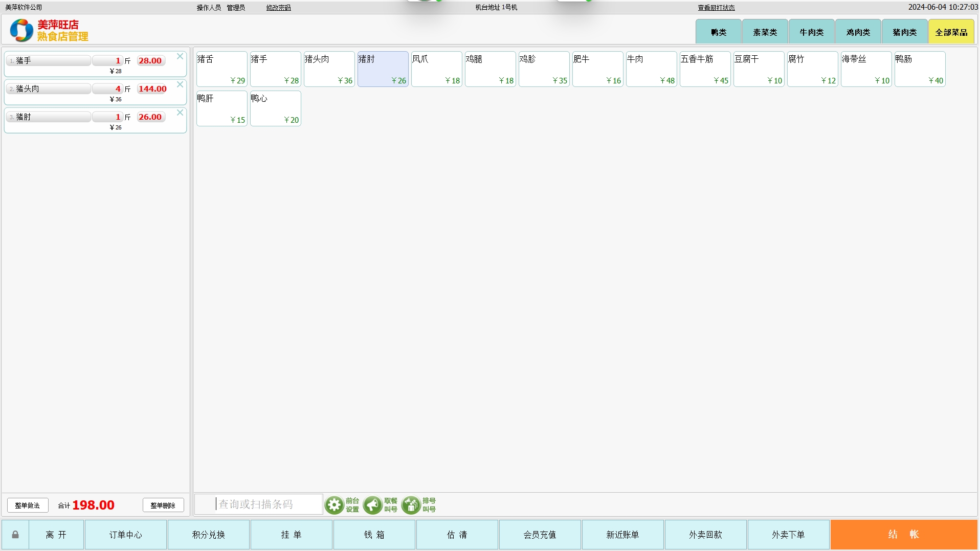Add 五香牛筋 product tile to order

704,69
